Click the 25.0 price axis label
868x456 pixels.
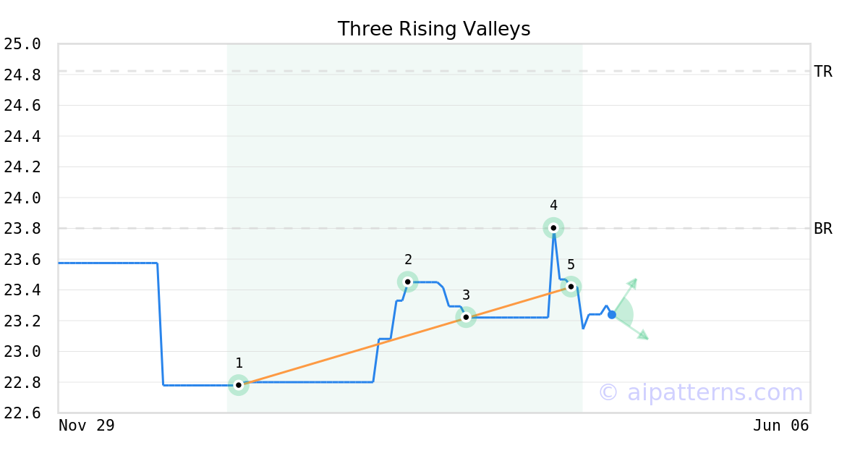[22, 44]
